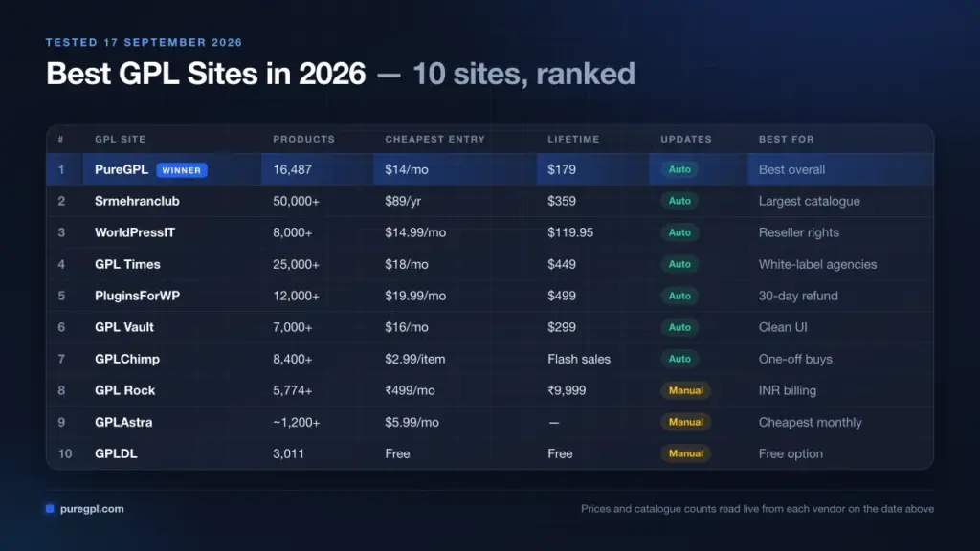The width and height of the screenshot is (980, 551).
Task: Click the $19.99/mo price cell
Action: coord(415,296)
